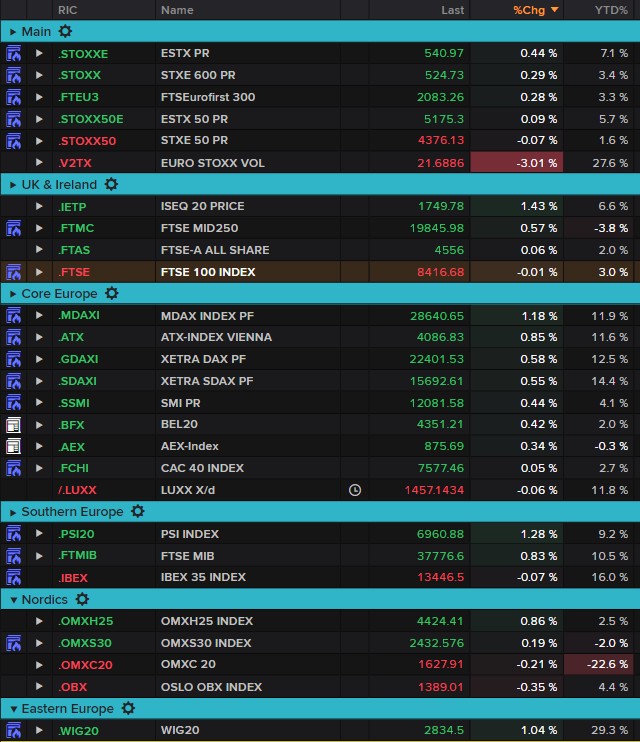Expand the .FTAS row arrow
Viewport: 640px width, 742px height.
39,249
